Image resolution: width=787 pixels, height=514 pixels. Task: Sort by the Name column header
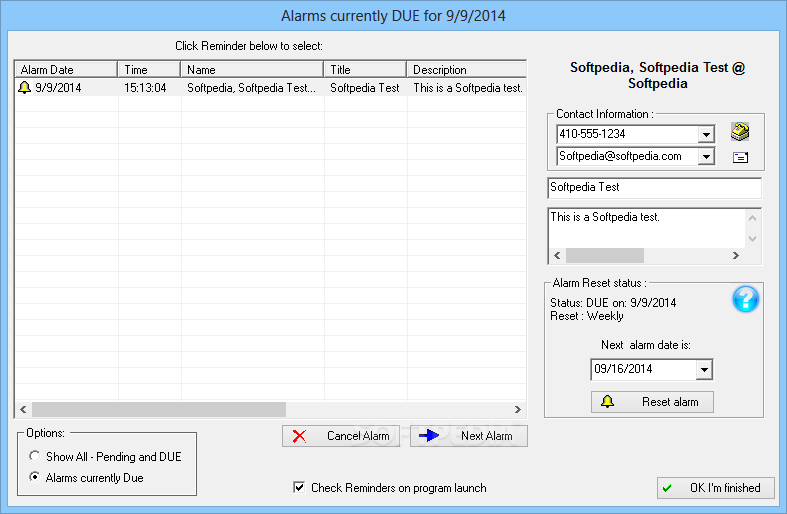coord(252,69)
